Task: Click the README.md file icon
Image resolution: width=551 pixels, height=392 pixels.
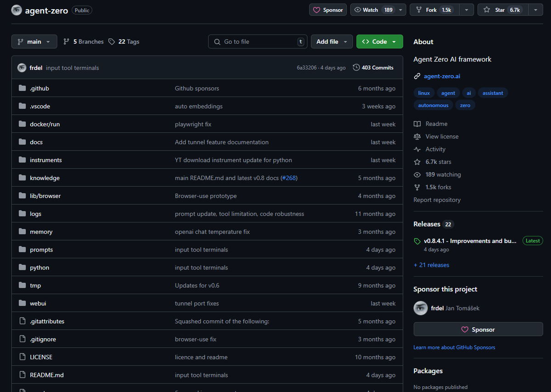Action: pyautogui.click(x=22, y=375)
